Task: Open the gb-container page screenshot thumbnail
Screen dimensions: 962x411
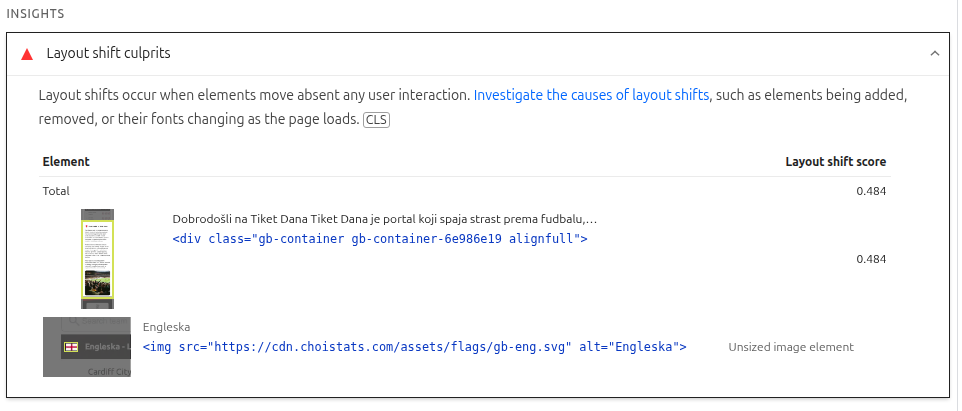Action: tap(98, 258)
